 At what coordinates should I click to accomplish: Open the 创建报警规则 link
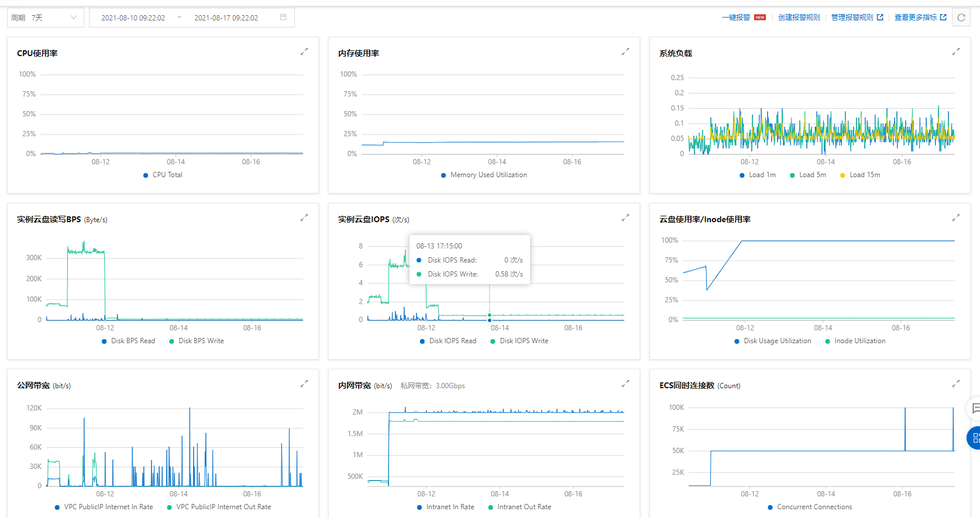pos(799,18)
